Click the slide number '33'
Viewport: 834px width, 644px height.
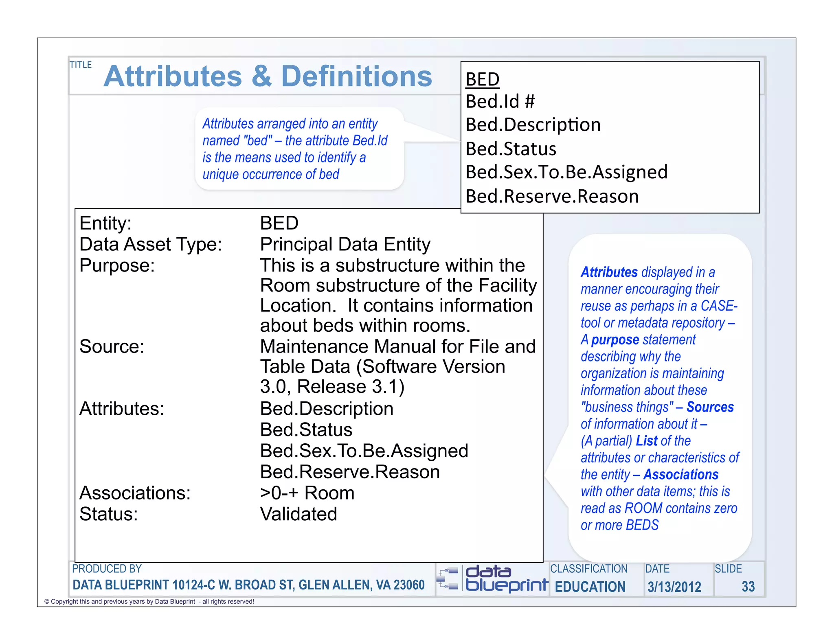(x=748, y=587)
